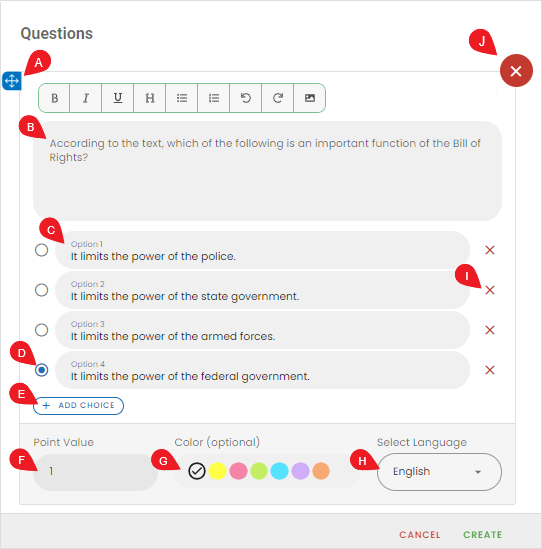Screen dimensions: 542x549
Task: Redo the last edit
Action: click(x=278, y=98)
